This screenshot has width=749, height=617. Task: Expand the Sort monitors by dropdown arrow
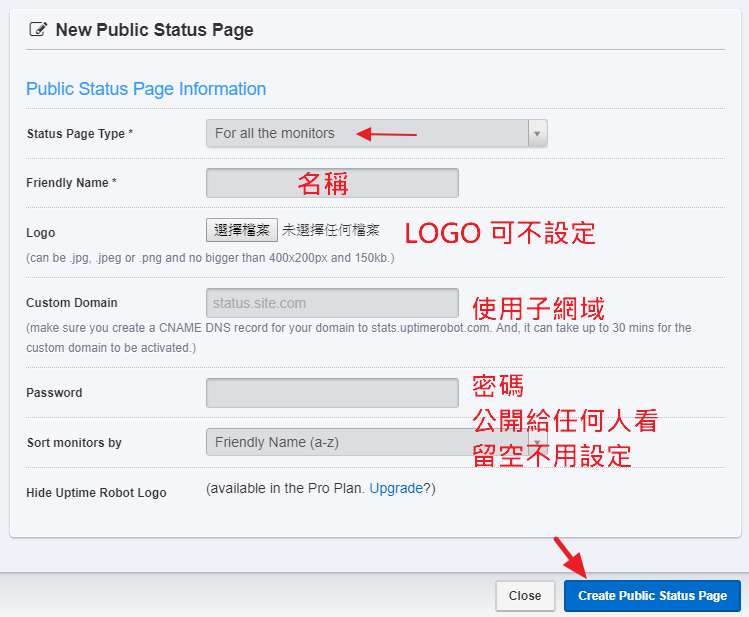[x=538, y=442]
